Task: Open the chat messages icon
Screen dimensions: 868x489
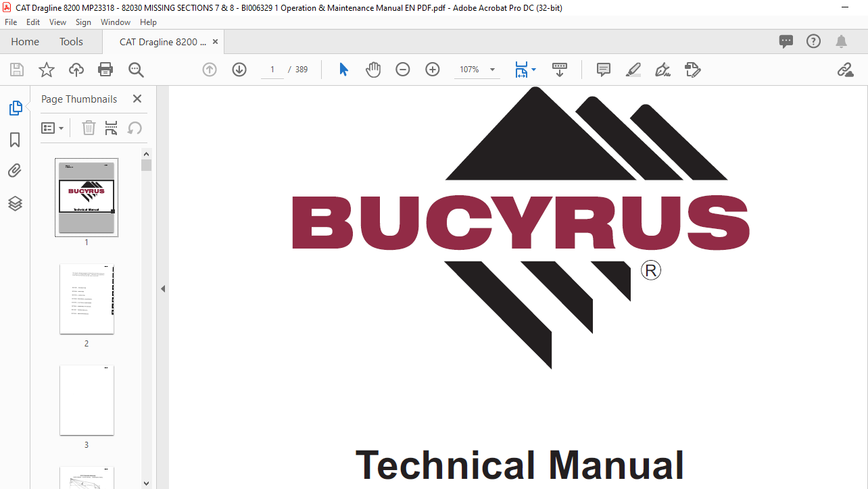Action: (786, 41)
